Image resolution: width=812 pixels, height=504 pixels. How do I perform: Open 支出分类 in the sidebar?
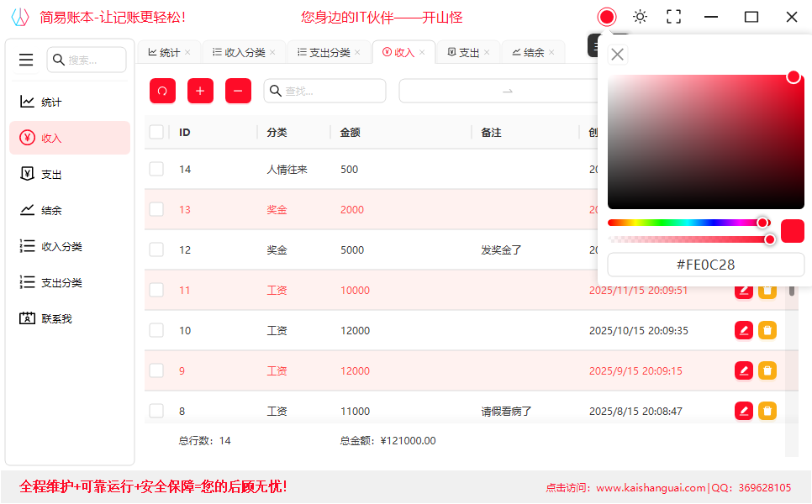(x=70, y=282)
